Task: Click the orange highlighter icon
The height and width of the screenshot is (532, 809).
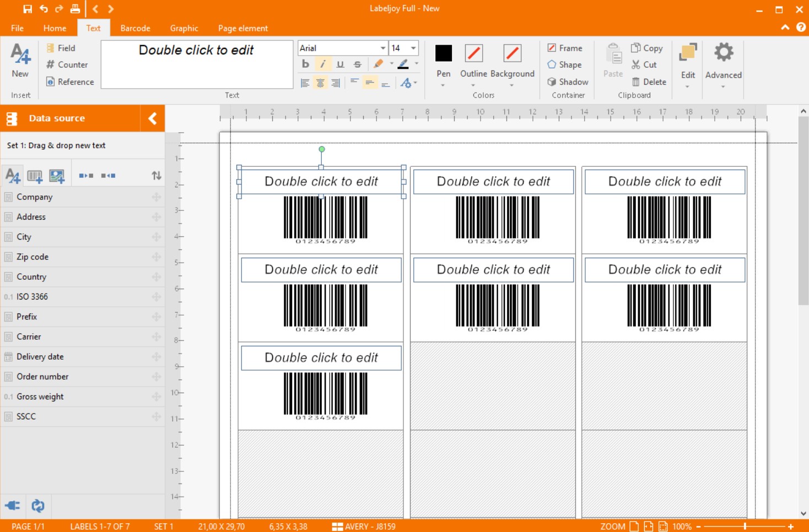Action: (378, 64)
